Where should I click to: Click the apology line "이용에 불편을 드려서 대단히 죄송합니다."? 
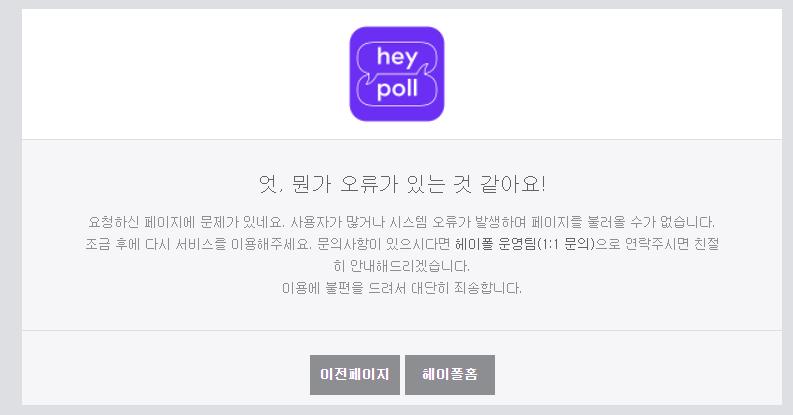pos(402,288)
